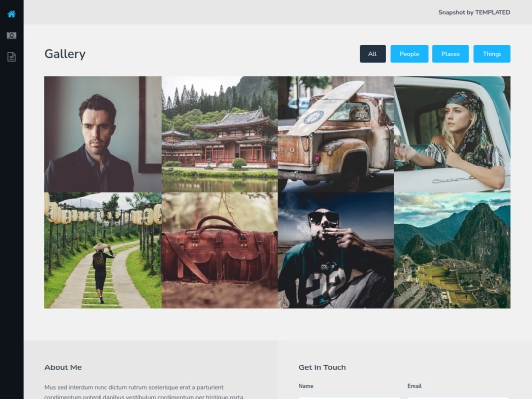Open the brown leather bag photo
532x399 pixels.
click(220, 250)
